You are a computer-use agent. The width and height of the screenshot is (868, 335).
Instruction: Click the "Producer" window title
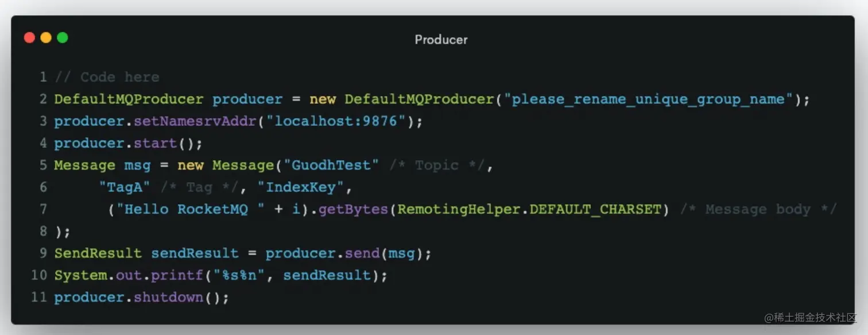[441, 40]
